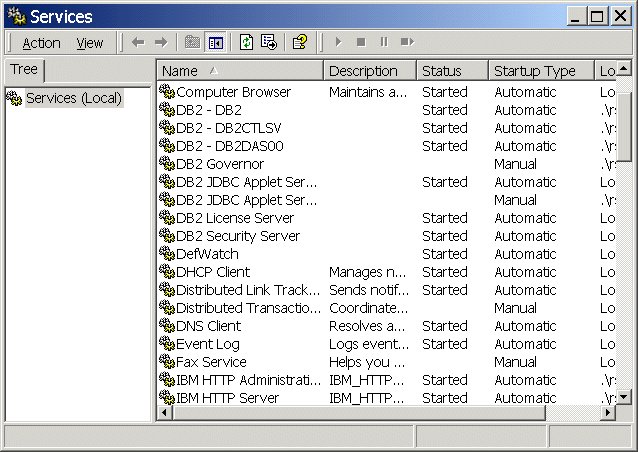Click the Stop Service square icon

pos(361,42)
